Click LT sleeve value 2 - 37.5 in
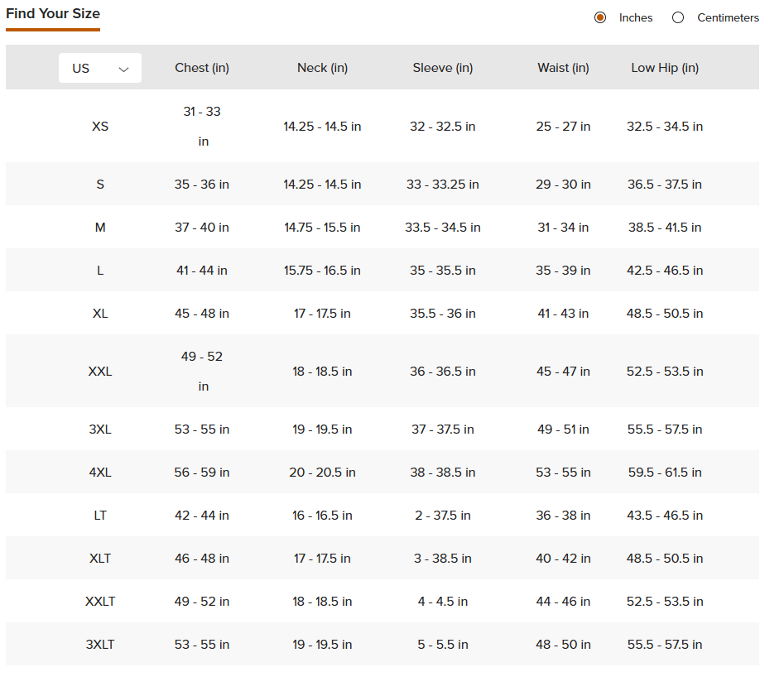Viewport: 784px width, 696px height. 442,515
